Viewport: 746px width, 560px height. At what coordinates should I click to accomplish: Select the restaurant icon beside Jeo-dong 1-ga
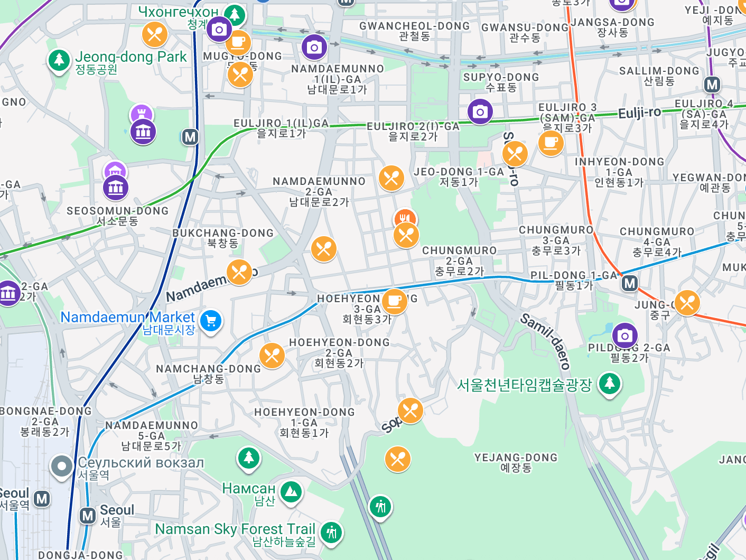tap(391, 178)
